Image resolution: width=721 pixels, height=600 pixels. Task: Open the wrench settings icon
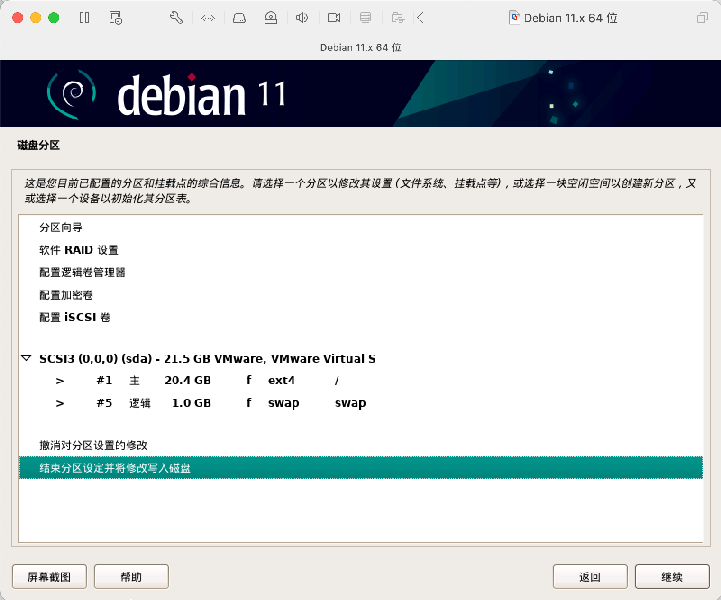coord(176,18)
